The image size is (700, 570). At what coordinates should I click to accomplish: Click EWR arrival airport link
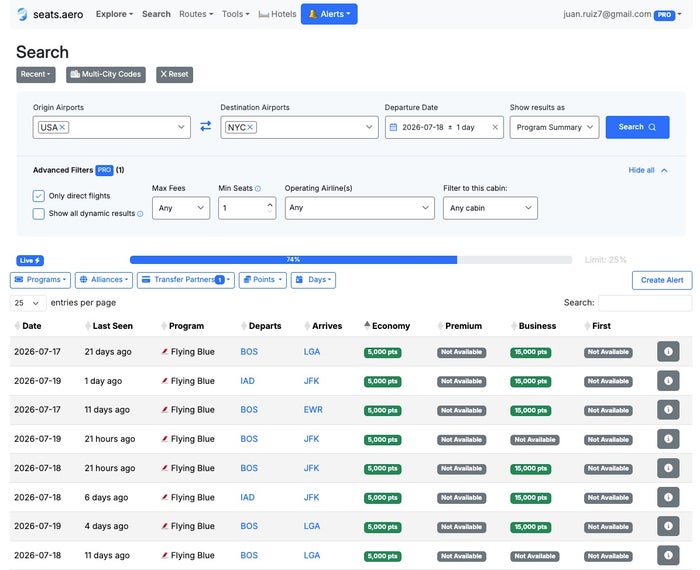pyautogui.click(x=313, y=410)
